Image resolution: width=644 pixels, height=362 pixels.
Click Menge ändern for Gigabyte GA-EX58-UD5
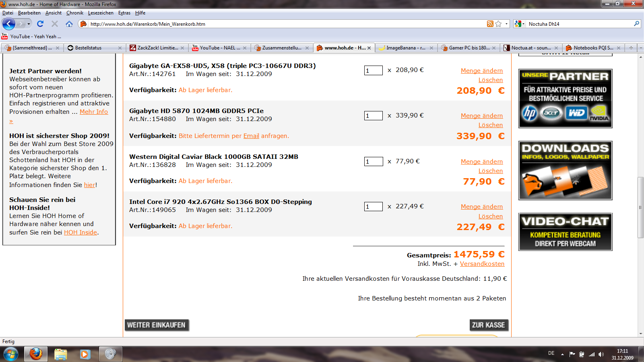(x=482, y=71)
